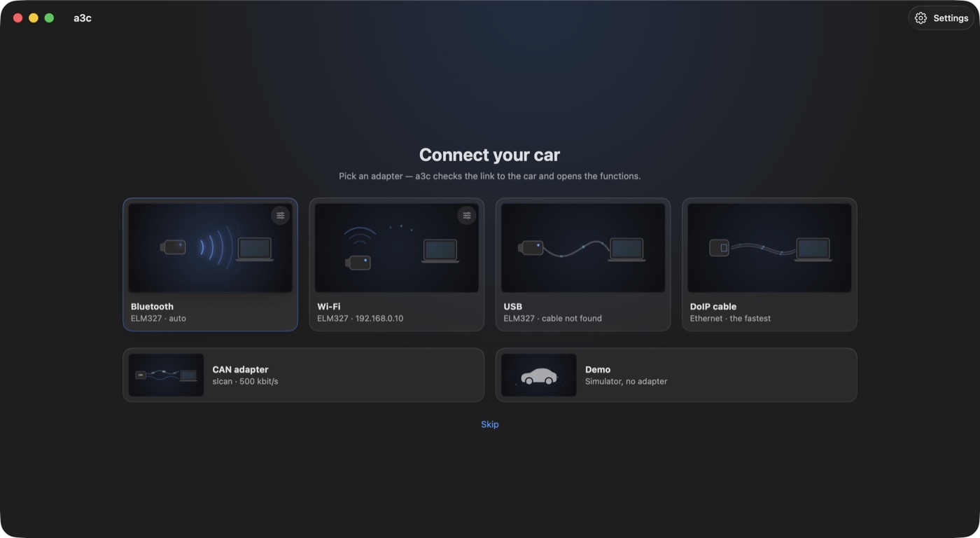The height and width of the screenshot is (538, 980).
Task: Select the Bluetooth adapter illustration
Action: tap(210, 248)
